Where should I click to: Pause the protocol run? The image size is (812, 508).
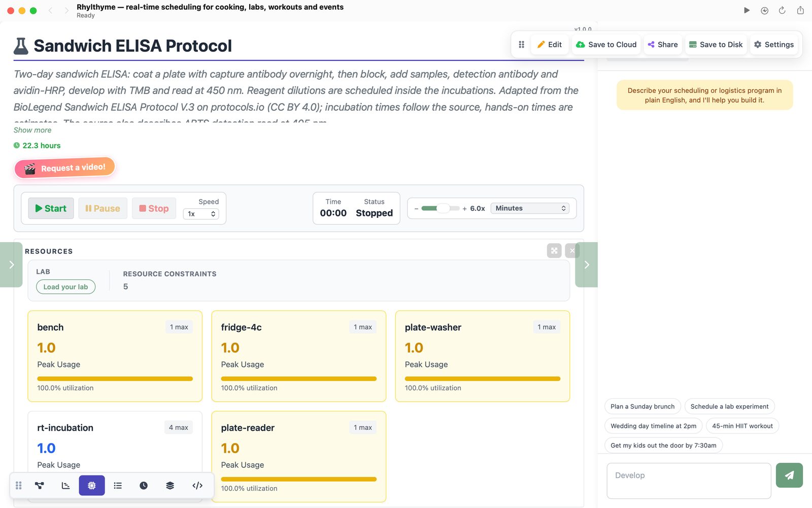pyautogui.click(x=103, y=208)
